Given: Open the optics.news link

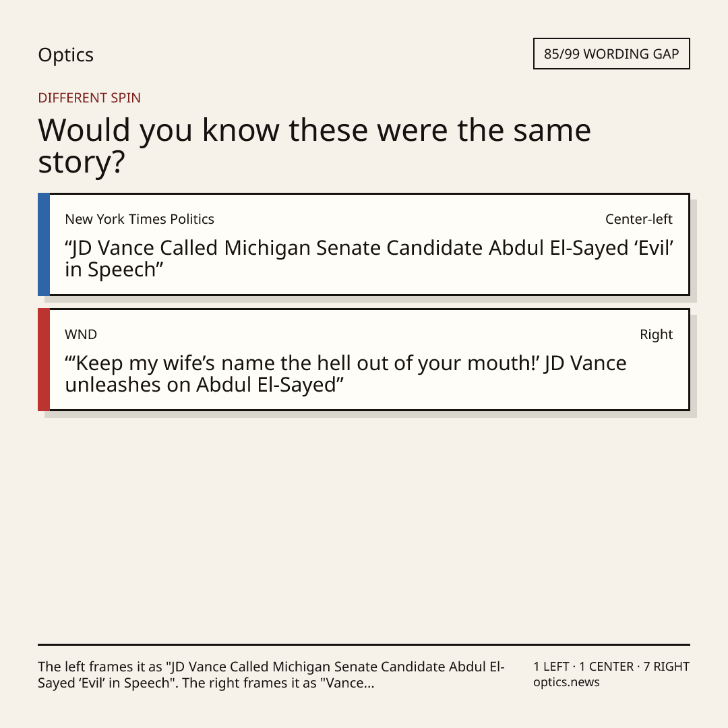Looking at the screenshot, I should click(566, 682).
